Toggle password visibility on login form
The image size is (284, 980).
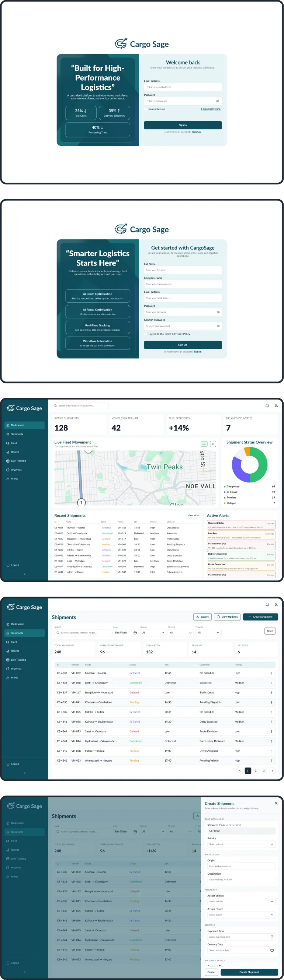click(x=217, y=101)
